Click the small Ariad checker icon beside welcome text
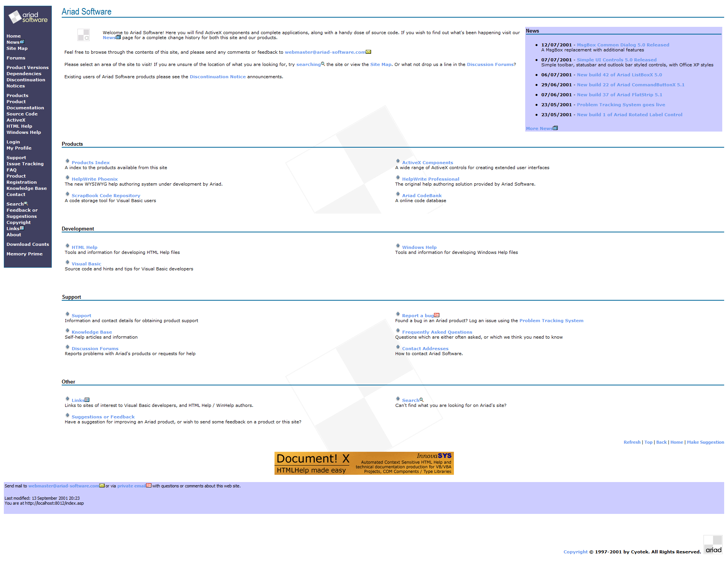 (83, 35)
